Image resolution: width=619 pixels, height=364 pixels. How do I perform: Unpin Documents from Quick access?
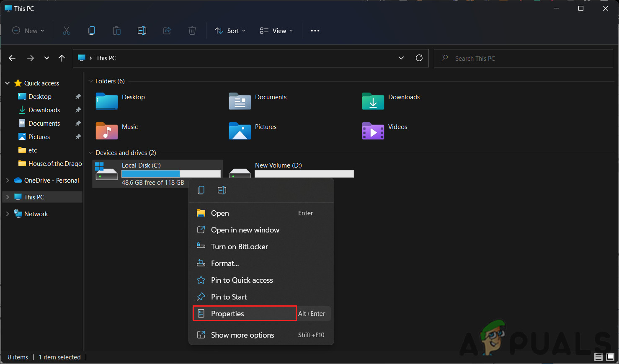[x=78, y=123]
